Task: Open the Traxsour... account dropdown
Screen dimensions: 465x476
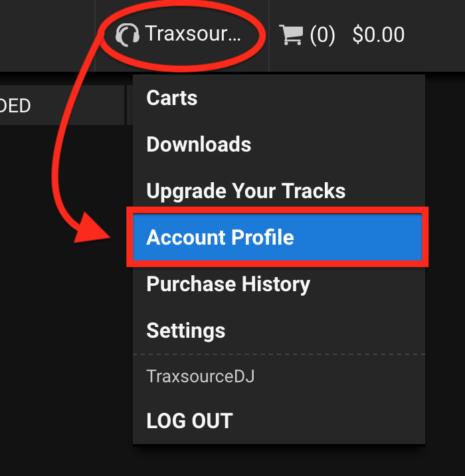Action: (193, 34)
